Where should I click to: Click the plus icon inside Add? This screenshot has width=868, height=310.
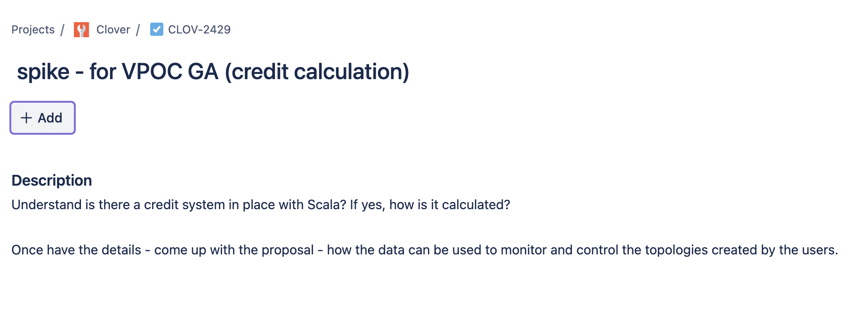(27, 118)
